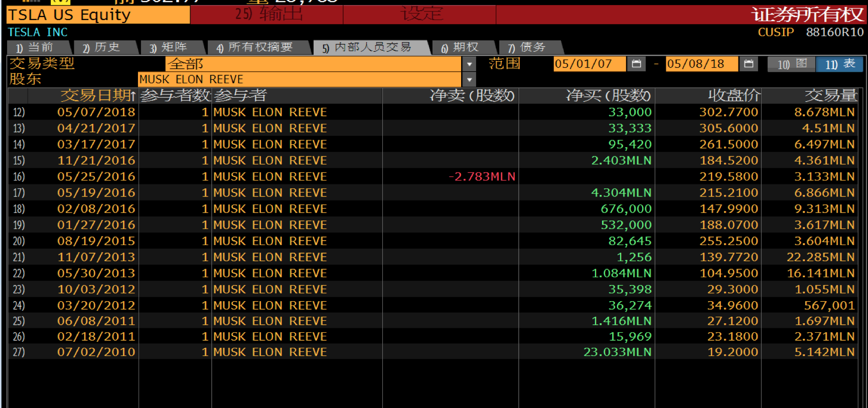Click the 15,969 net buy value
The width and height of the screenshot is (868, 408).
630,336
